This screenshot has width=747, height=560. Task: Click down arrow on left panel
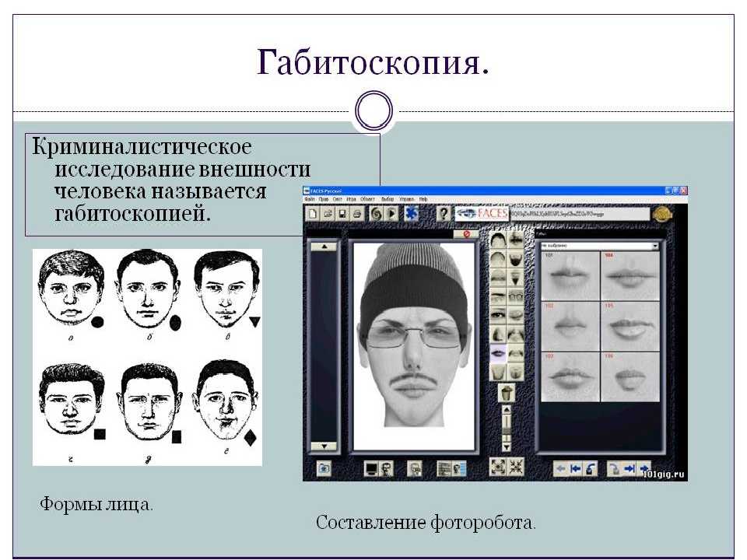pyautogui.click(x=324, y=446)
